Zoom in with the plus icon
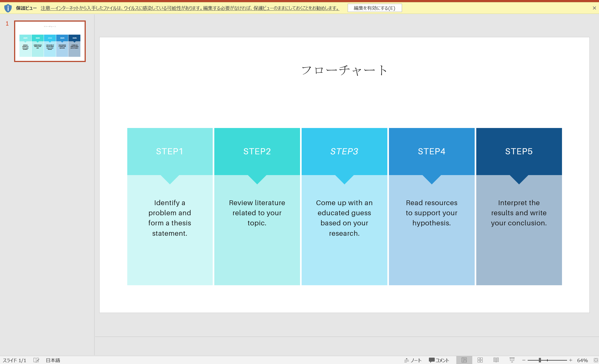Viewport: 599px width, 364px height. click(571, 360)
